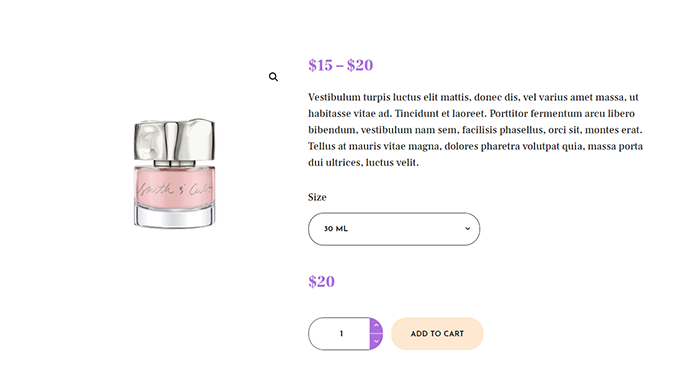Click the Size label

[317, 197]
